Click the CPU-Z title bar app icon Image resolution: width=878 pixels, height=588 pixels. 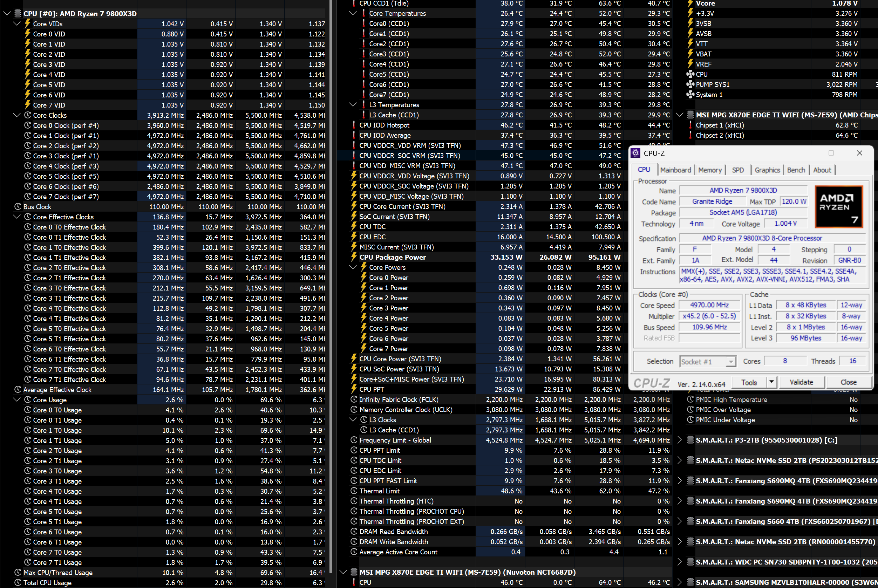pyautogui.click(x=635, y=153)
